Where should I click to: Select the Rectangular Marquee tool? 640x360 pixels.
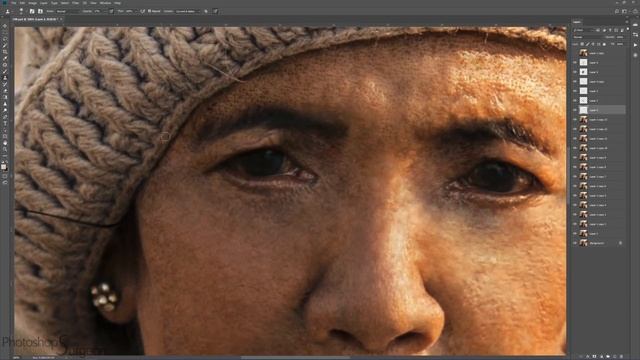point(4,32)
